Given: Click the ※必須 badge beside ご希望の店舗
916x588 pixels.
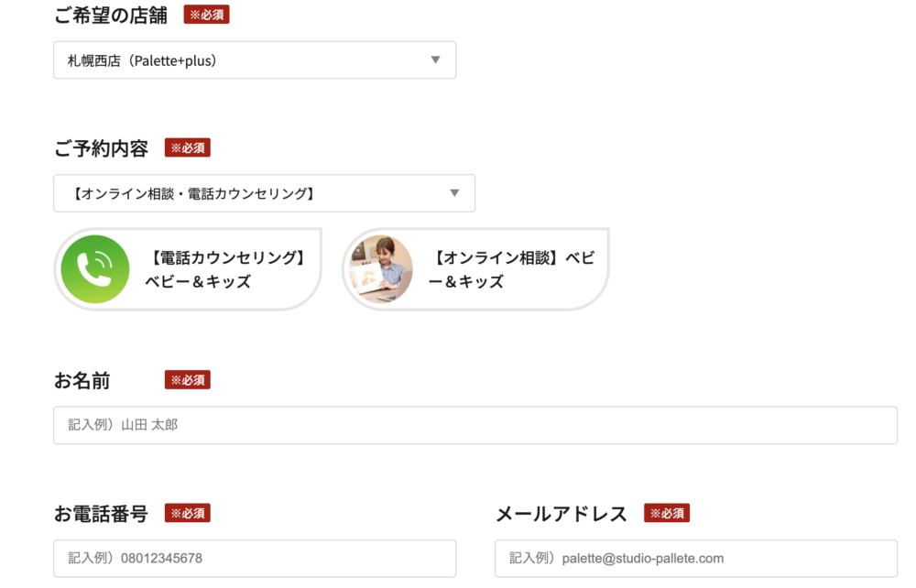Looking at the screenshot, I should (x=206, y=15).
